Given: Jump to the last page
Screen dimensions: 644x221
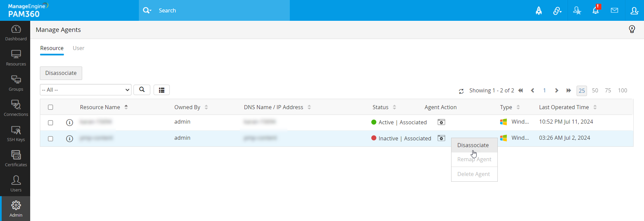Looking at the screenshot, I should click(x=569, y=90).
